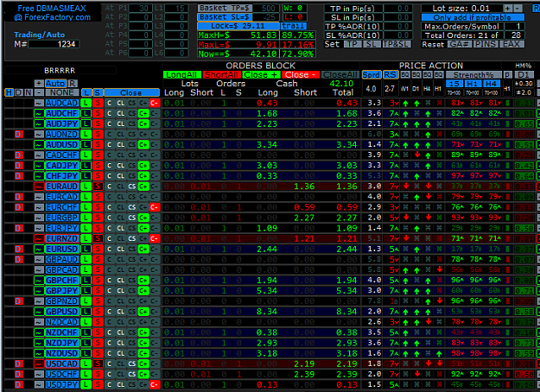Click the ~ chart icon for NZDCHF
This screenshot has height=392, width=540.
[39, 332]
